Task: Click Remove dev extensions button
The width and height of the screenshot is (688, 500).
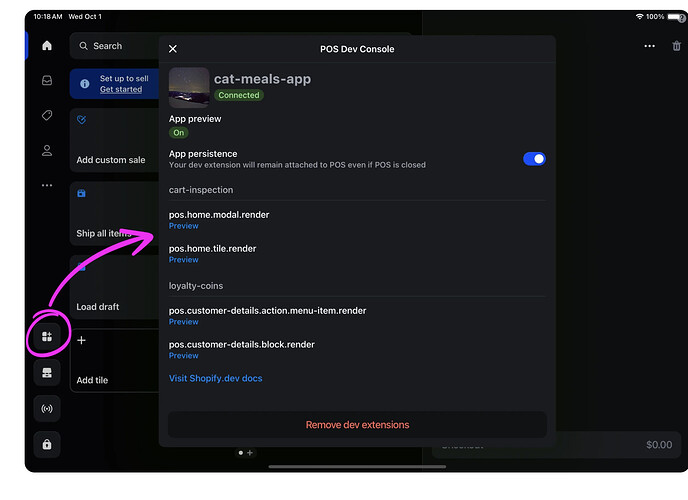Action: pyautogui.click(x=357, y=425)
